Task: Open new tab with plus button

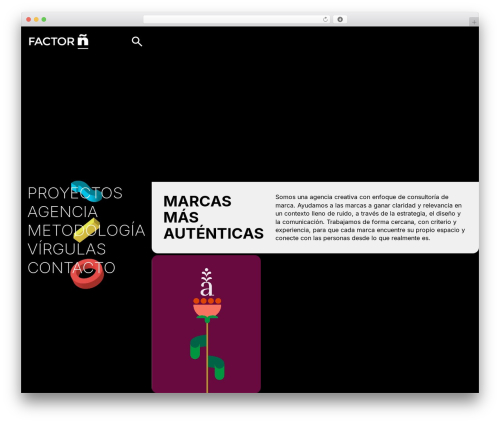Action: click(x=474, y=22)
